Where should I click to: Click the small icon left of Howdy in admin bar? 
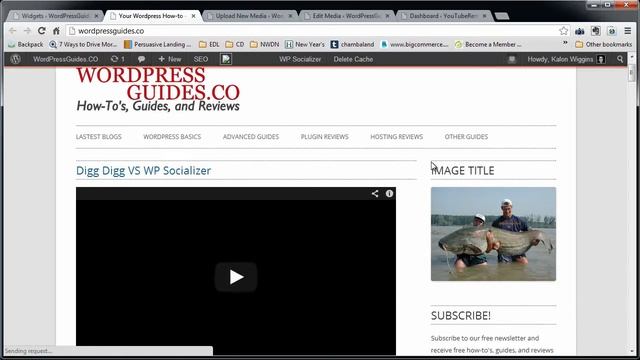coord(511,60)
